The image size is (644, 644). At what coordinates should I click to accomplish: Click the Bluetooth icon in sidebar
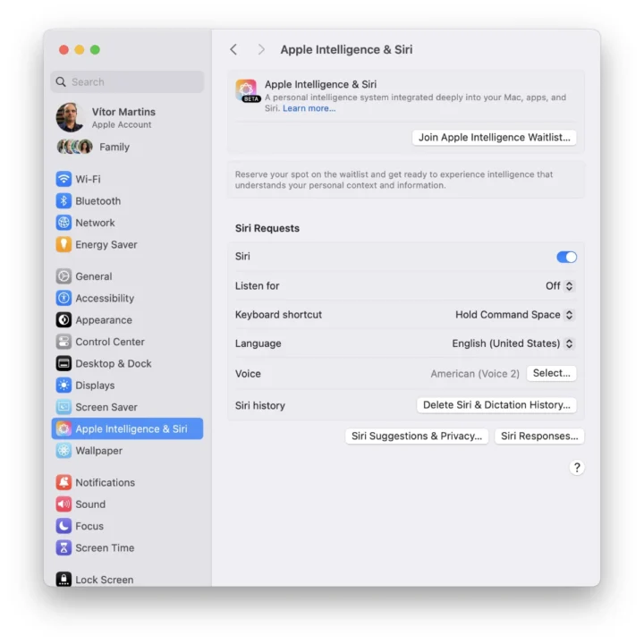point(64,201)
